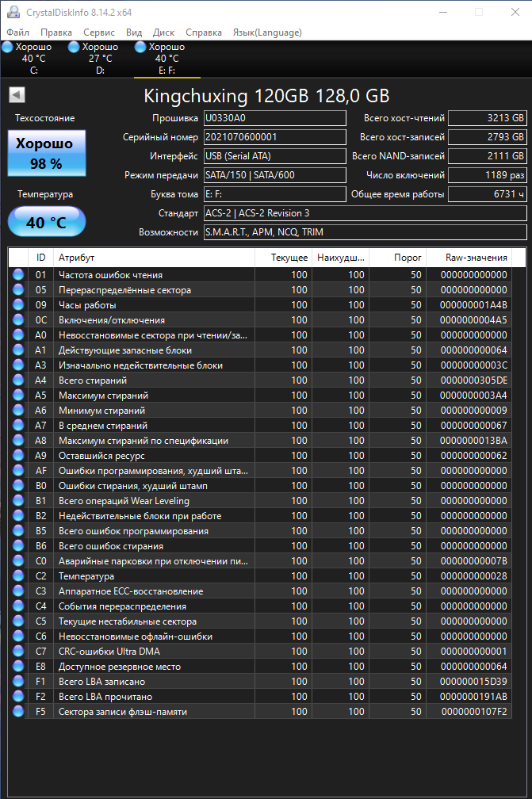Select Невосстановимые офлайн-ошибки row
The height and width of the screenshot is (799, 532).
click(260, 636)
